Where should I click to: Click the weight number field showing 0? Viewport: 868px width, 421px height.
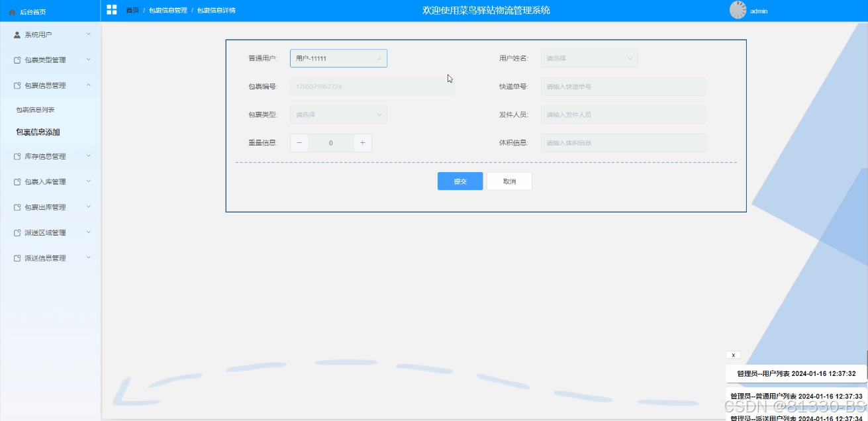click(331, 143)
